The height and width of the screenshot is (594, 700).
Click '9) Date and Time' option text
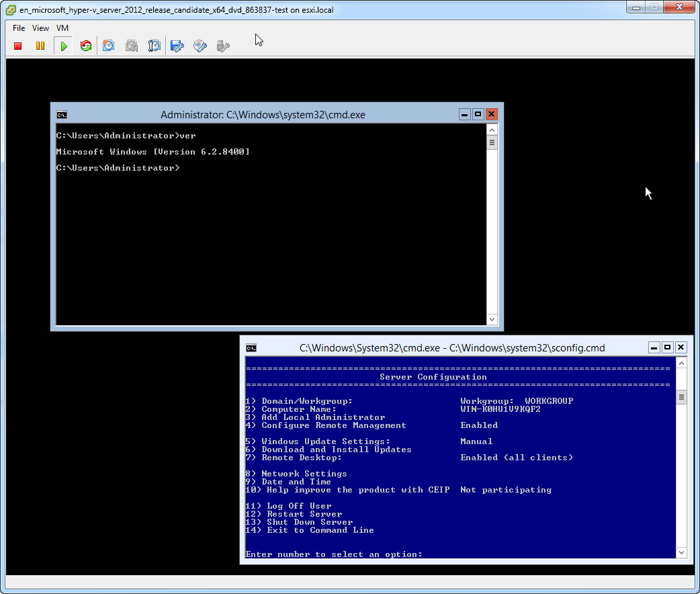pyautogui.click(x=288, y=482)
